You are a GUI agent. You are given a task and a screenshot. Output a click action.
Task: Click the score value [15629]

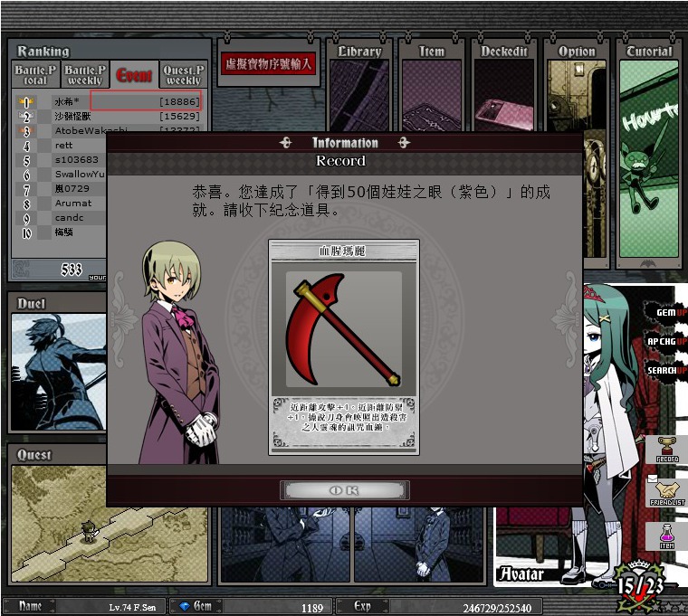coord(179,116)
